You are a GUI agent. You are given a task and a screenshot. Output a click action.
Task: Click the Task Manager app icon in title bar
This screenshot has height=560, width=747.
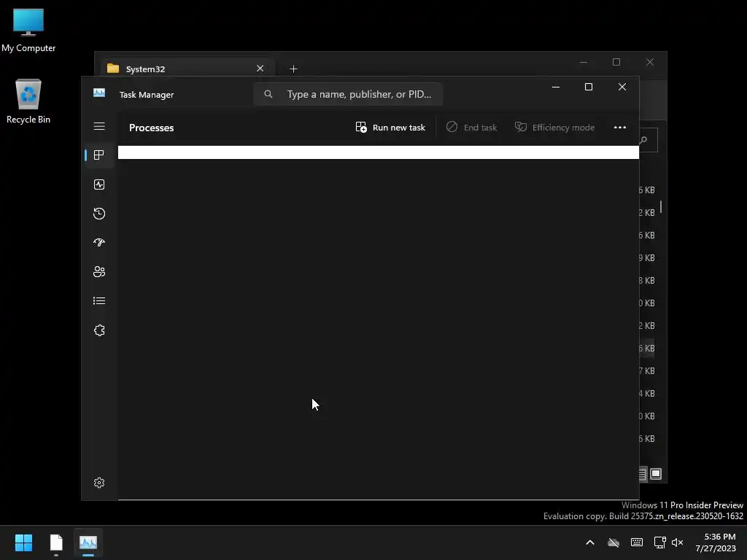click(x=99, y=93)
